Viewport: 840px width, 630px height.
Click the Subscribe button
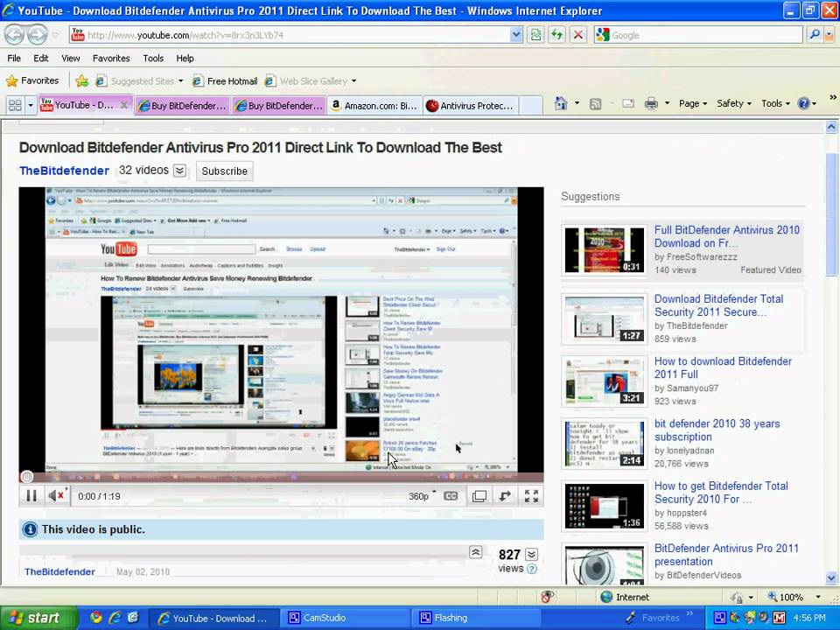click(225, 171)
